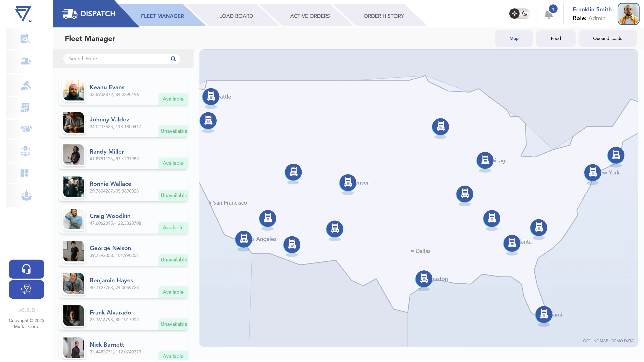
Task: Select the truck marker near Chicago
Action: click(485, 160)
